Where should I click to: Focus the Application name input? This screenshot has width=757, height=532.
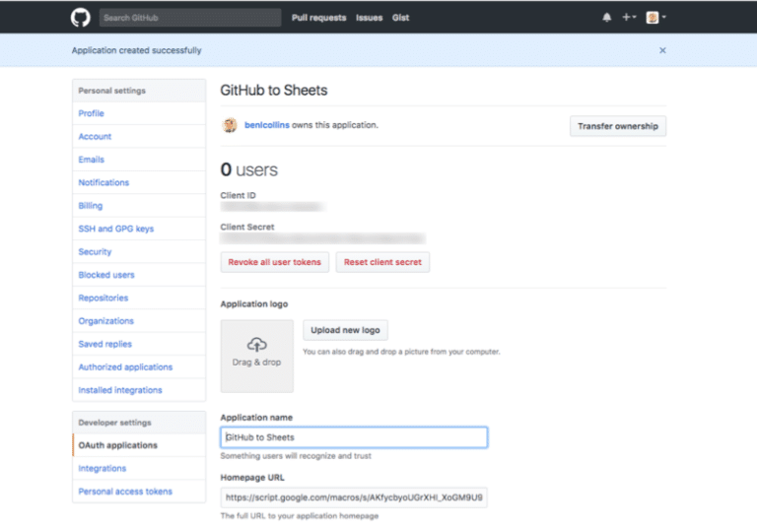coord(354,437)
